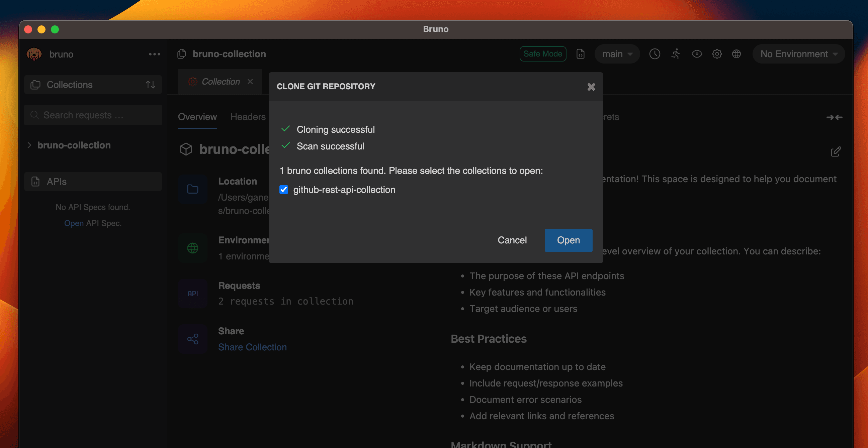Expand the bruno-collection tree item
868x448 pixels.
pos(30,145)
